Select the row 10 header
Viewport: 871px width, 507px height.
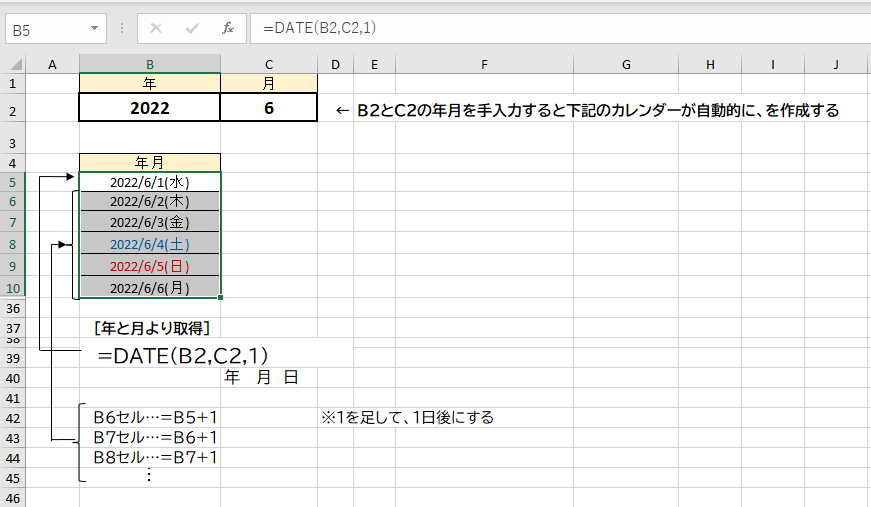[13, 288]
